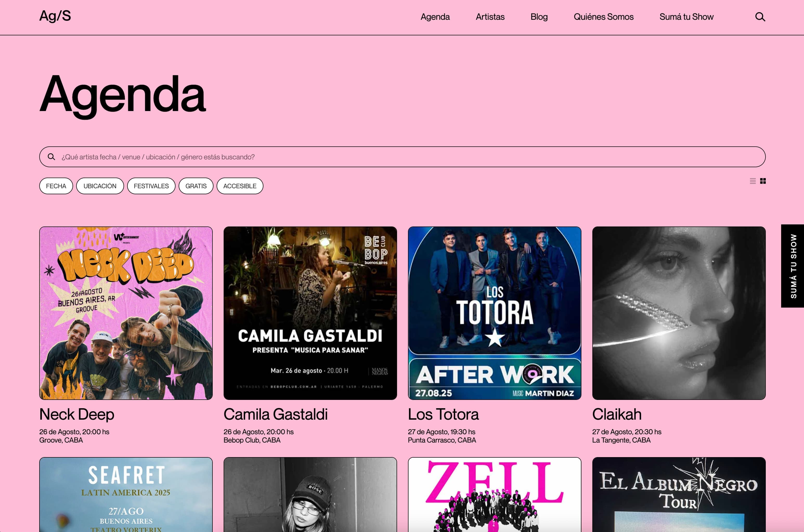Click the search magnifier icon in header
804x532 pixels.
coord(760,17)
